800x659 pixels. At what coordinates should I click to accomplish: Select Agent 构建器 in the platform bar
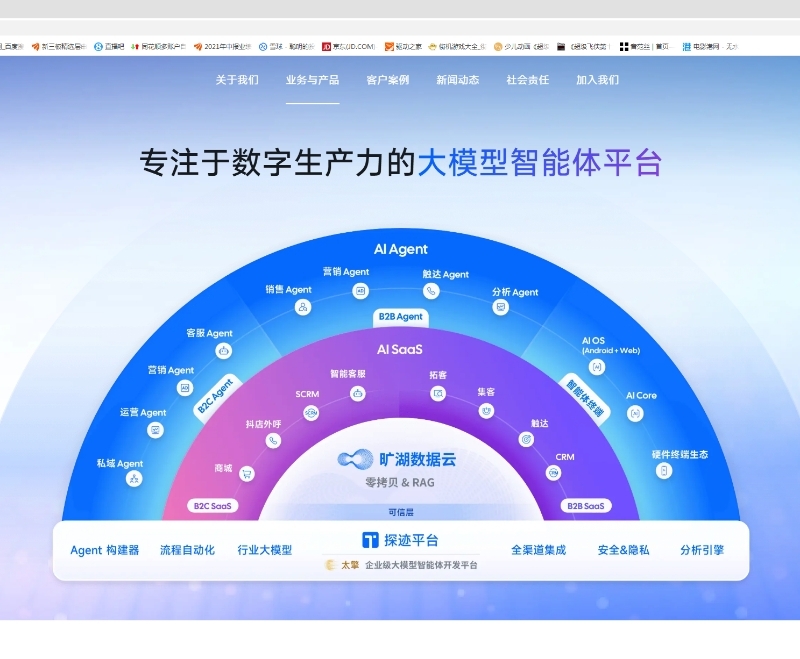(105, 550)
